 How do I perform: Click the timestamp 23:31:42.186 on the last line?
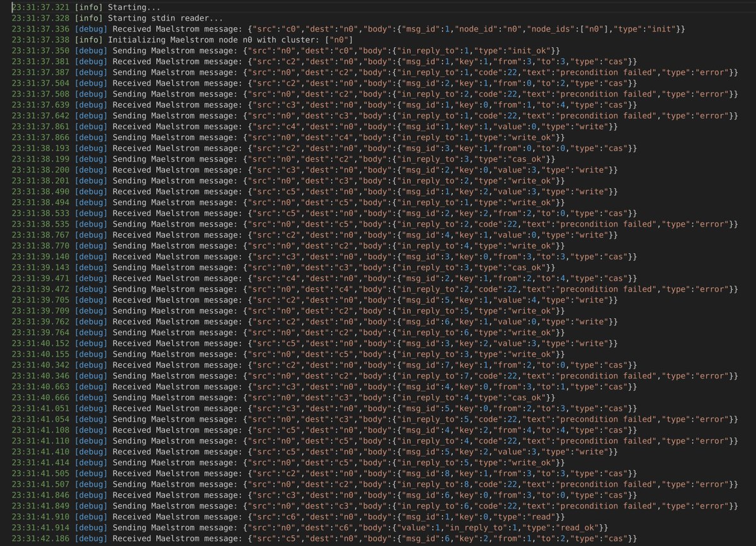point(41,537)
